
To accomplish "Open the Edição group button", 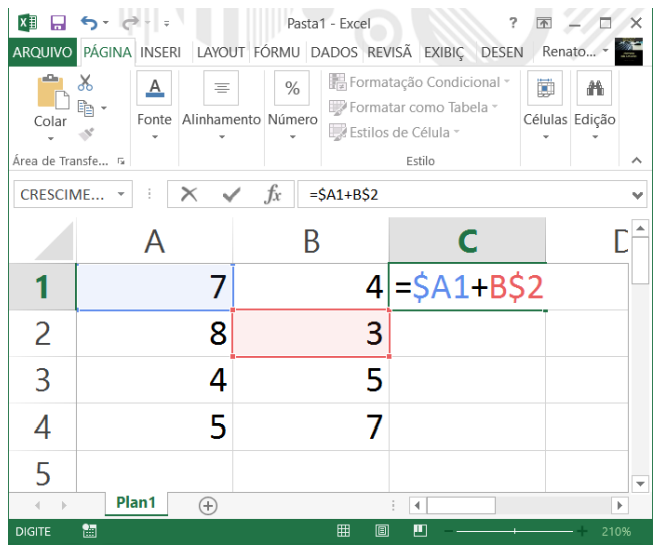I will click(x=595, y=106).
